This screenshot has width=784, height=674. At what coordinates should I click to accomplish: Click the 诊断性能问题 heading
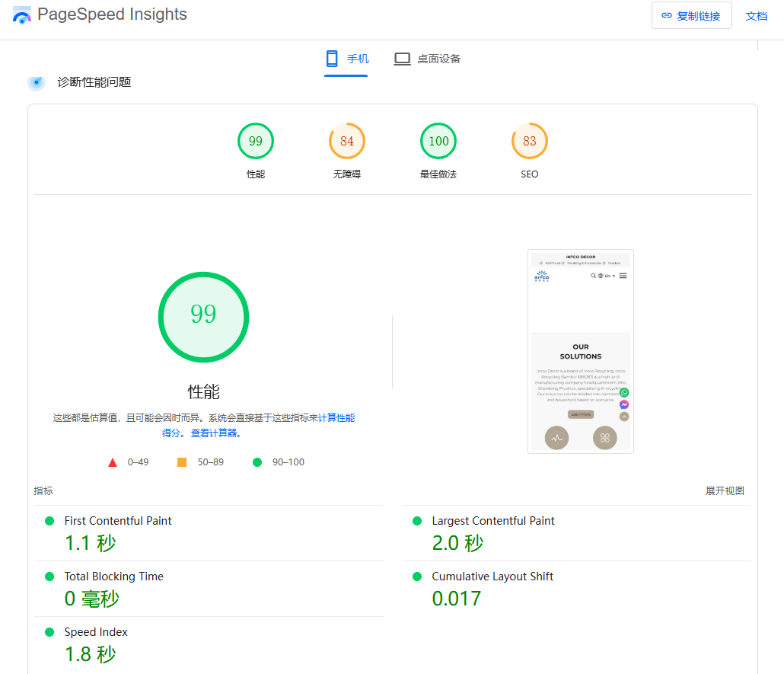[x=94, y=82]
